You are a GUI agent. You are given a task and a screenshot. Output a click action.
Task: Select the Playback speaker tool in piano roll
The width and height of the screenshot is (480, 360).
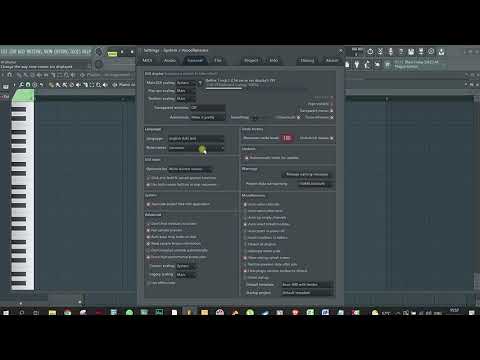click(105, 85)
